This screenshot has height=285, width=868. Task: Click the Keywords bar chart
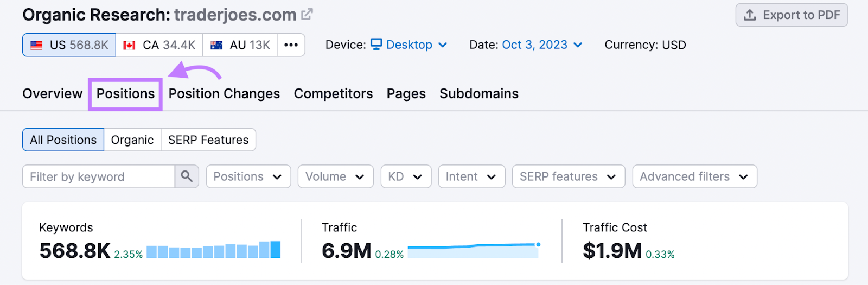pos(214,250)
